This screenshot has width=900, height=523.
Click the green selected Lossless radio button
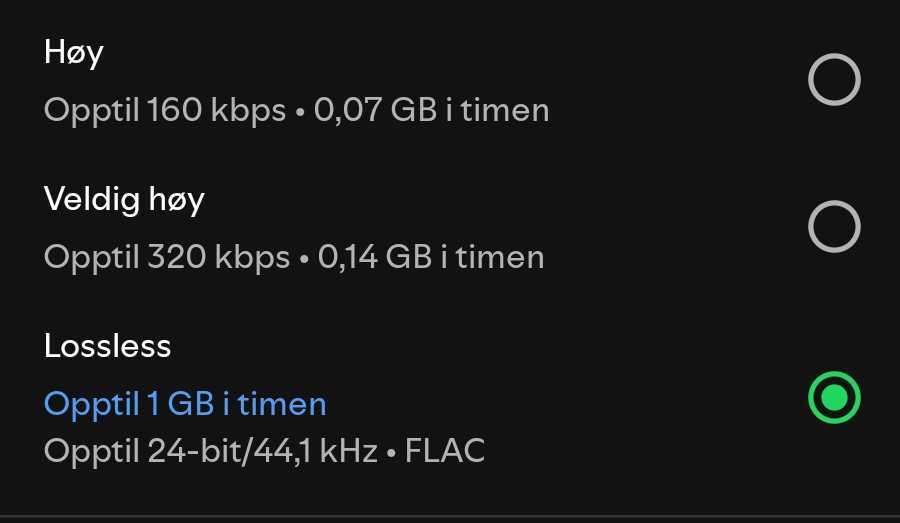[834, 398]
